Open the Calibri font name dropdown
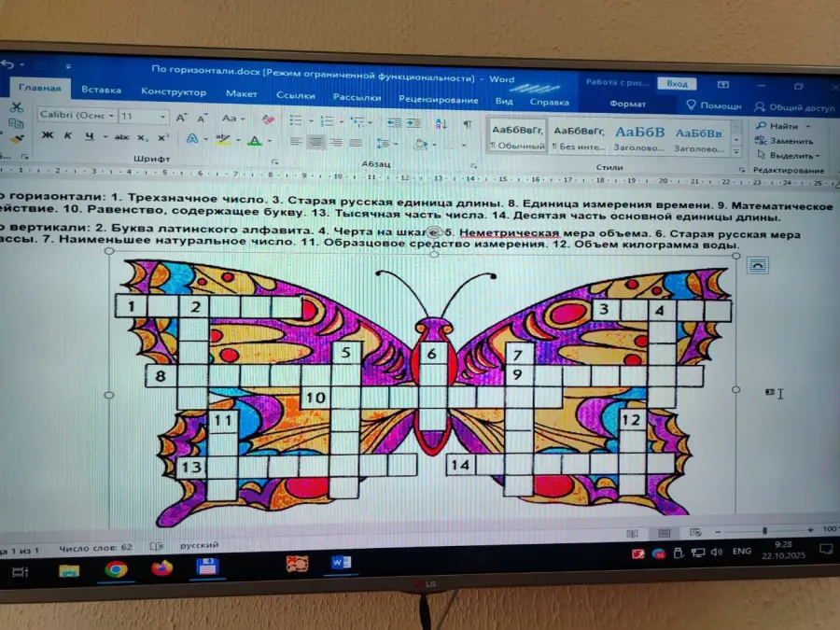 (77, 117)
